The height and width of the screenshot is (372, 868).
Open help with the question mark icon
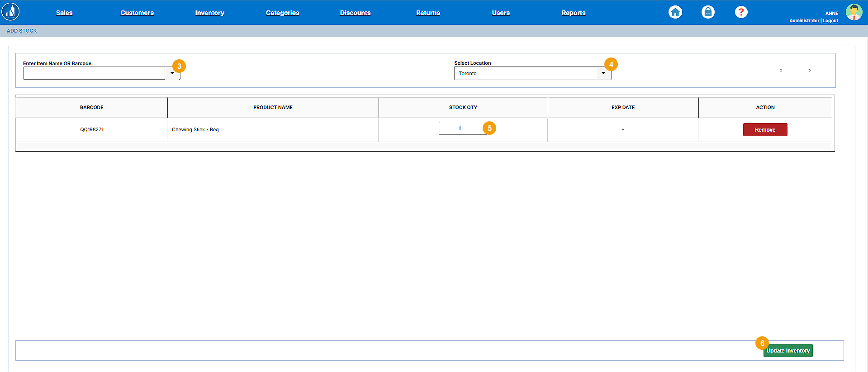pos(741,12)
